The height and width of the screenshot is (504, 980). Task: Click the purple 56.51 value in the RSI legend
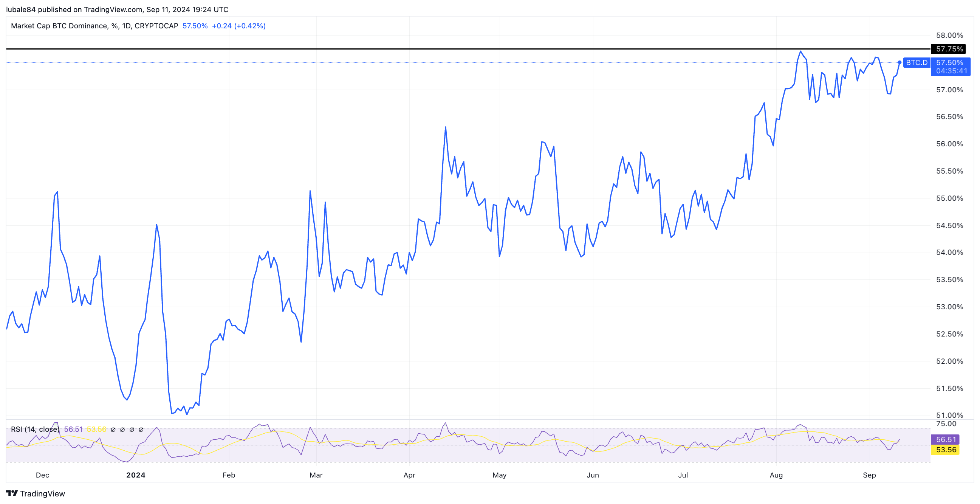pos(73,430)
